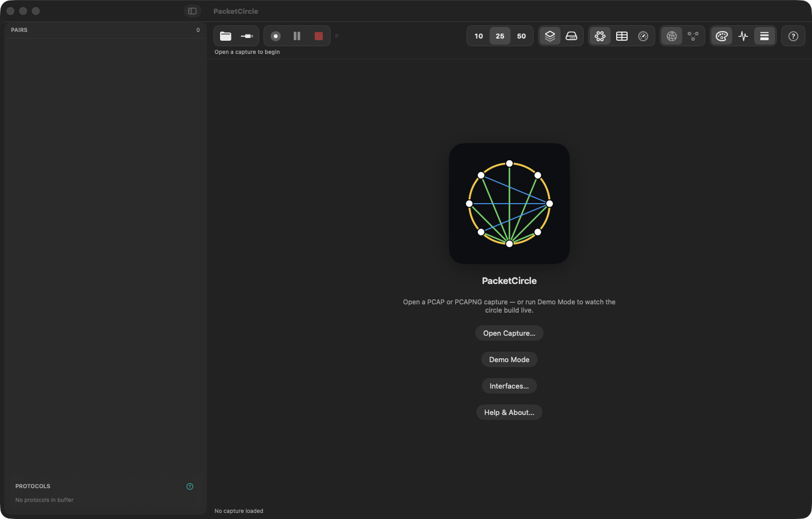Toggle the hardware drive icon
The width and height of the screenshot is (812, 519).
(x=572, y=36)
